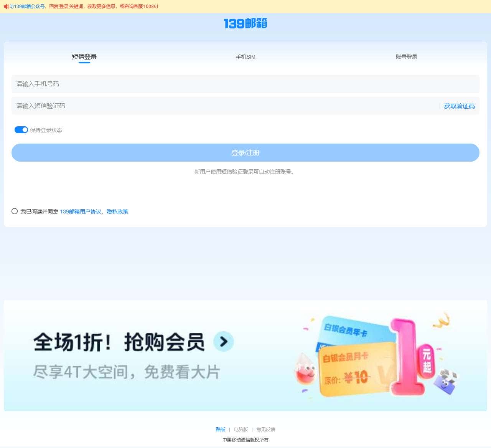Image resolution: width=491 pixels, height=448 pixels.
Task: Click 中国移动通信版权所有 footer text
Action: [x=245, y=440]
